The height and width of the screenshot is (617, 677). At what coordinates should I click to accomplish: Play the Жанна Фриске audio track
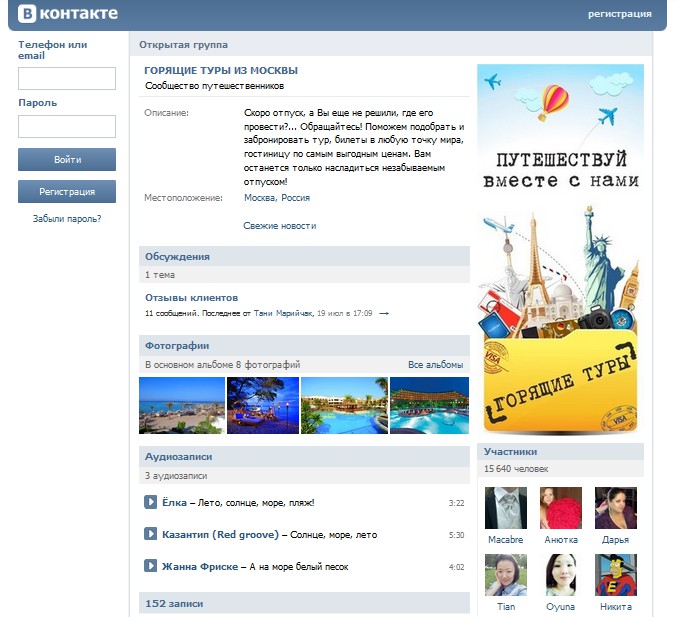150,566
